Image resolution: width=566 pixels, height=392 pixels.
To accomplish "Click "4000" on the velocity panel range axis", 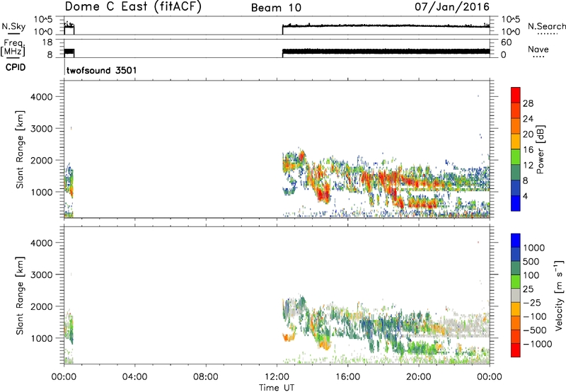I will pos(42,243).
